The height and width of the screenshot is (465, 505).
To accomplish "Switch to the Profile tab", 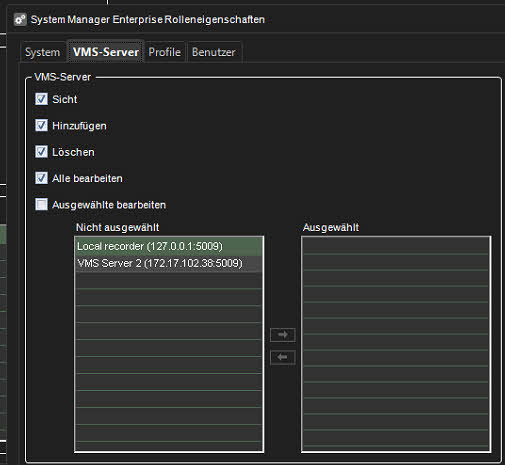I will pyautogui.click(x=165, y=52).
